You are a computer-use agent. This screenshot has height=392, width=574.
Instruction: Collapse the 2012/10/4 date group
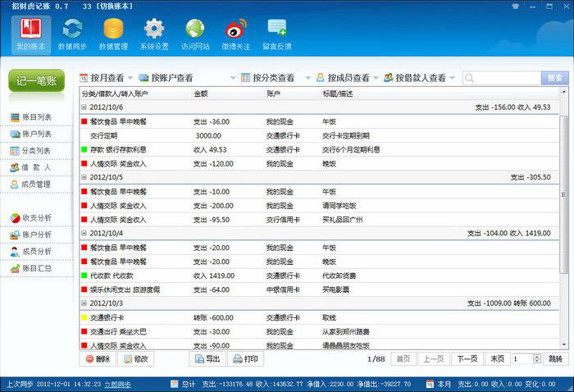pyautogui.click(x=84, y=233)
